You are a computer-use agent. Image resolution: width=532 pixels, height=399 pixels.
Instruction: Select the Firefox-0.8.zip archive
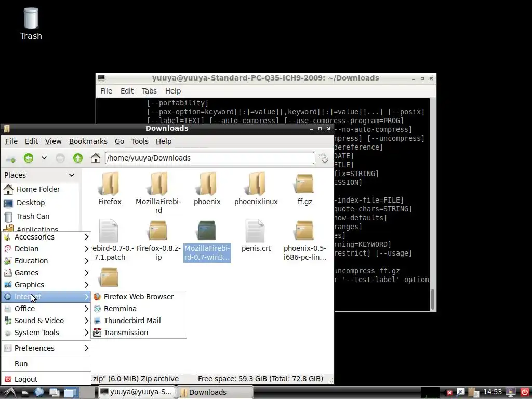coord(158,240)
